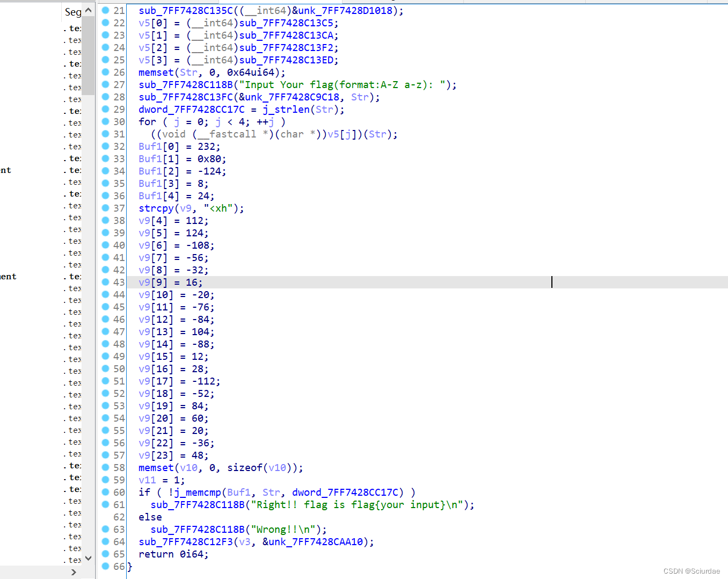Click the Seg column header
The height and width of the screenshot is (579, 728).
[x=72, y=11]
